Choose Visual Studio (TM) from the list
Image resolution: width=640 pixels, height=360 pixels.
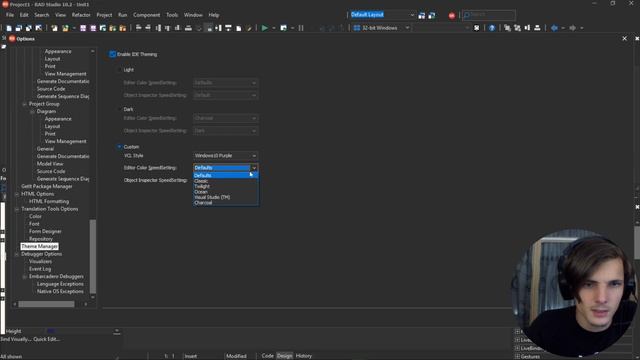226,197
